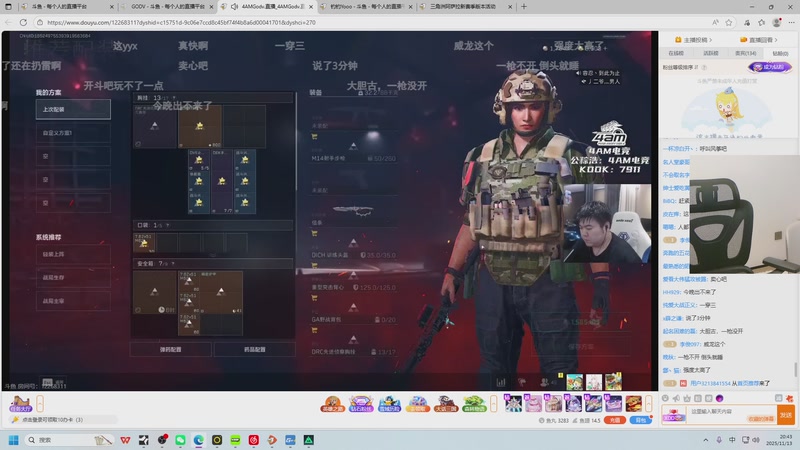Open chart stats icon on player bar

[x=501, y=382]
